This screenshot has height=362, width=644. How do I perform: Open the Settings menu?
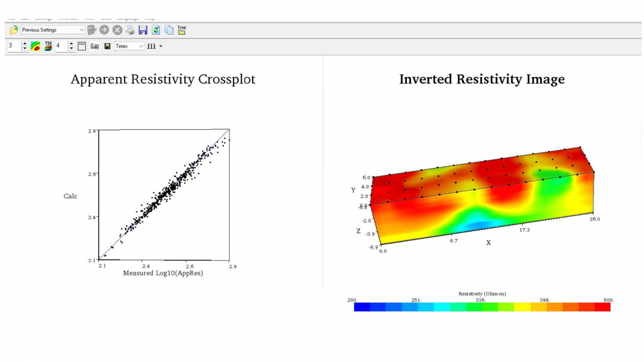43,17
